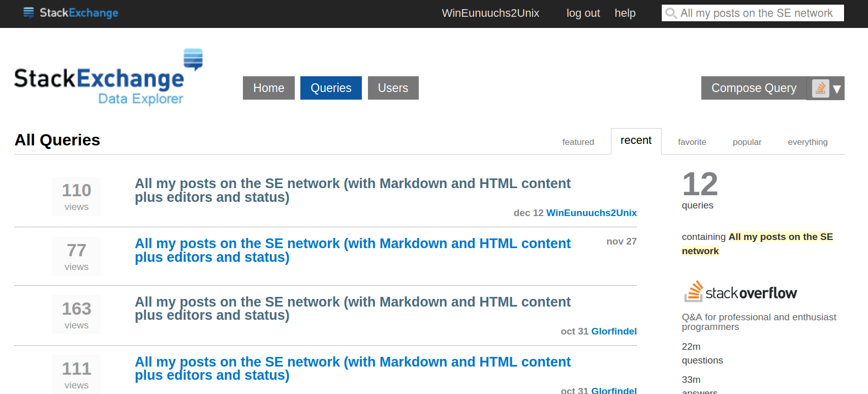
Task: Switch to favorite tab
Action: [x=692, y=142]
